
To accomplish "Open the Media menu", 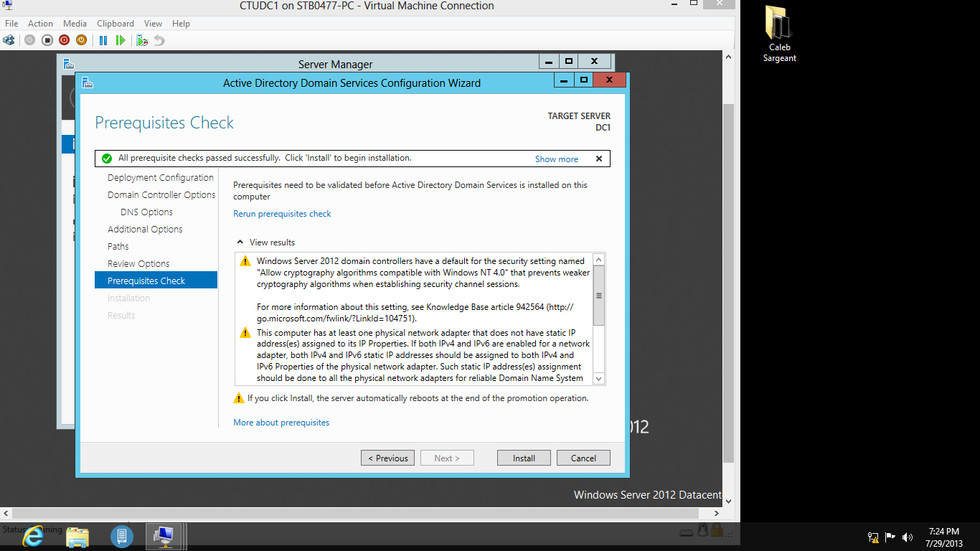I will (75, 24).
